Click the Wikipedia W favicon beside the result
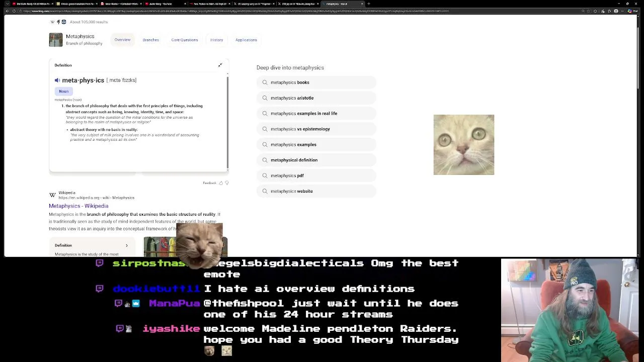The width and height of the screenshot is (644, 362). pyautogui.click(x=52, y=195)
